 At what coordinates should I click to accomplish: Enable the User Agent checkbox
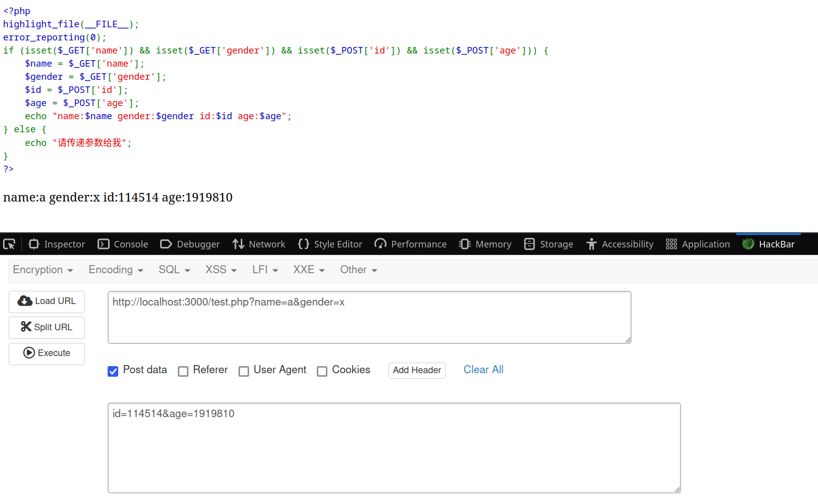(244, 371)
